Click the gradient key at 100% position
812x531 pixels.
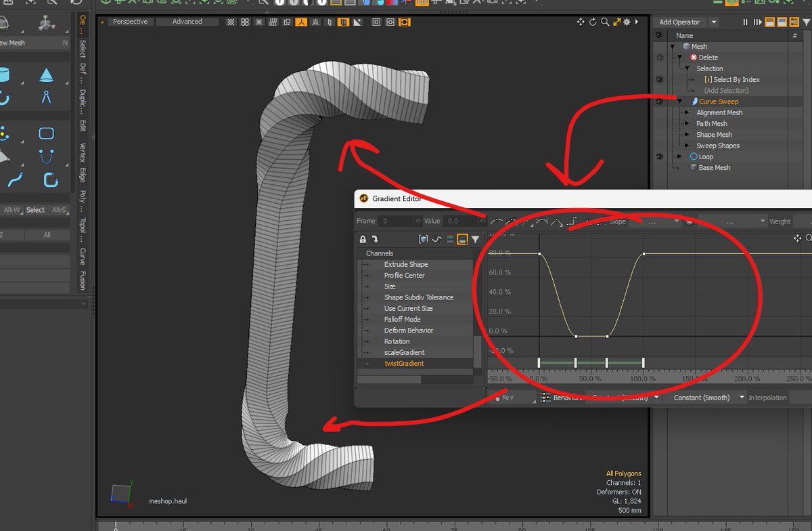click(x=644, y=254)
